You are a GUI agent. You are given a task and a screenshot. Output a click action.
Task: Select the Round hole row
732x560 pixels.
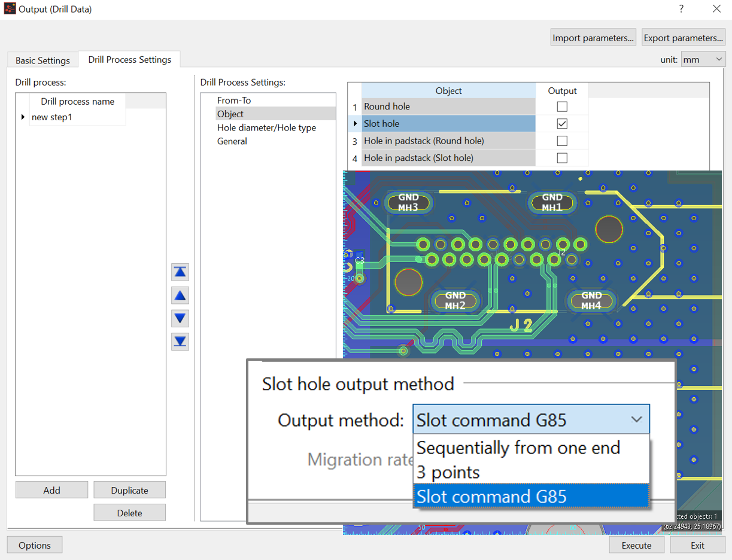click(449, 106)
